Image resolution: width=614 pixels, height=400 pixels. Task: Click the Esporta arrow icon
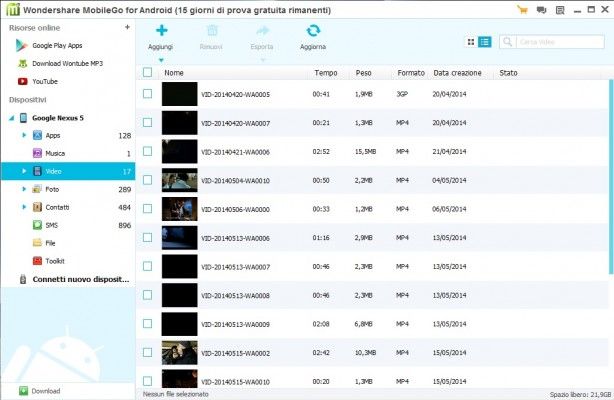[x=262, y=30]
